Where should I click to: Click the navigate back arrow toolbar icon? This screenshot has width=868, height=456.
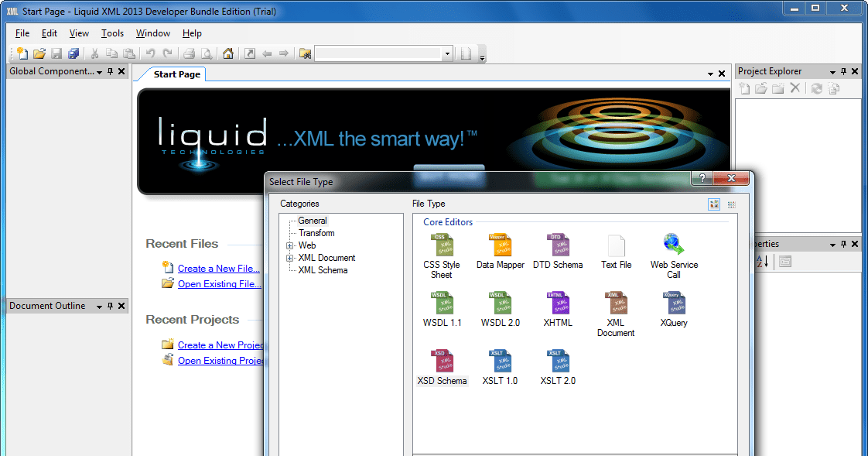pos(267,53)
